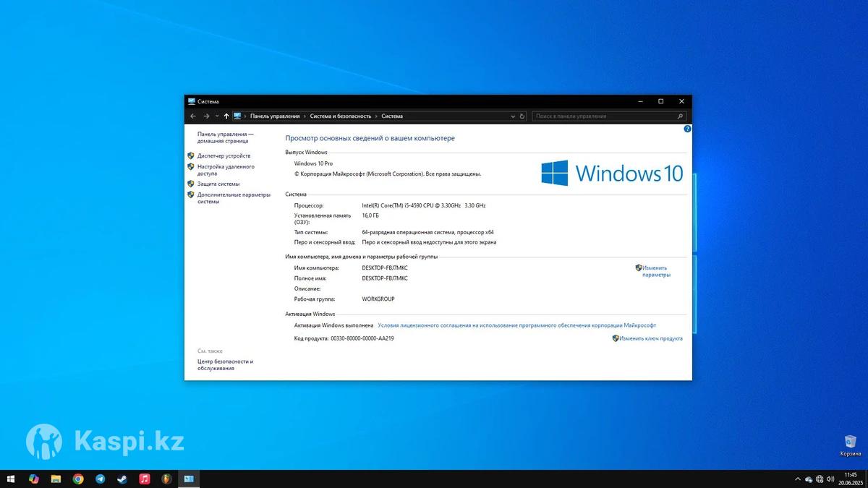Open the Recycle Bin (Корзина) desktop icon
The width and height of the screenshot is (868, 488).
(851, 446)
